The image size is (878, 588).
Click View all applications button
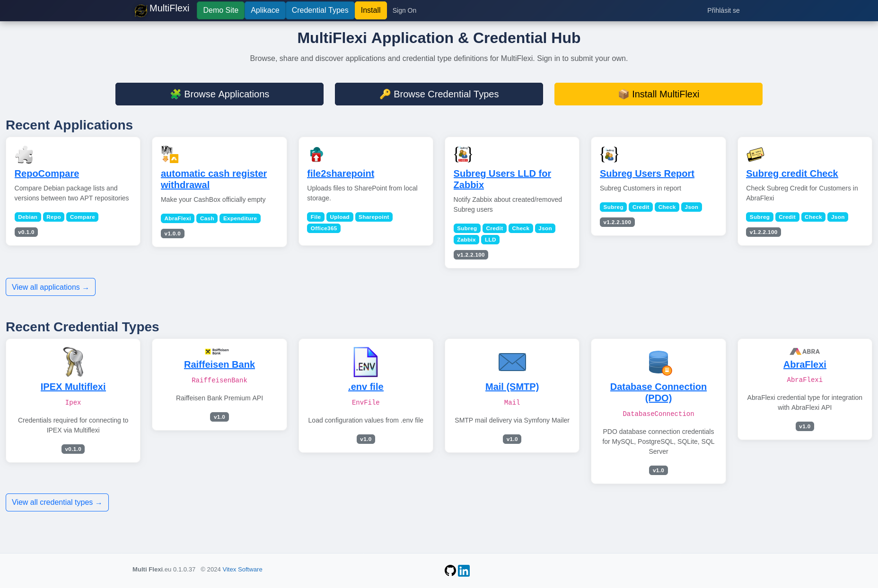(51, 287)
